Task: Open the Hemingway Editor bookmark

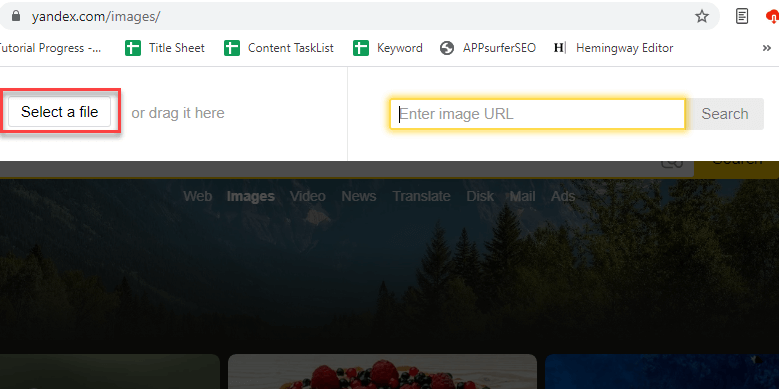Action: [x=614, y=48]
